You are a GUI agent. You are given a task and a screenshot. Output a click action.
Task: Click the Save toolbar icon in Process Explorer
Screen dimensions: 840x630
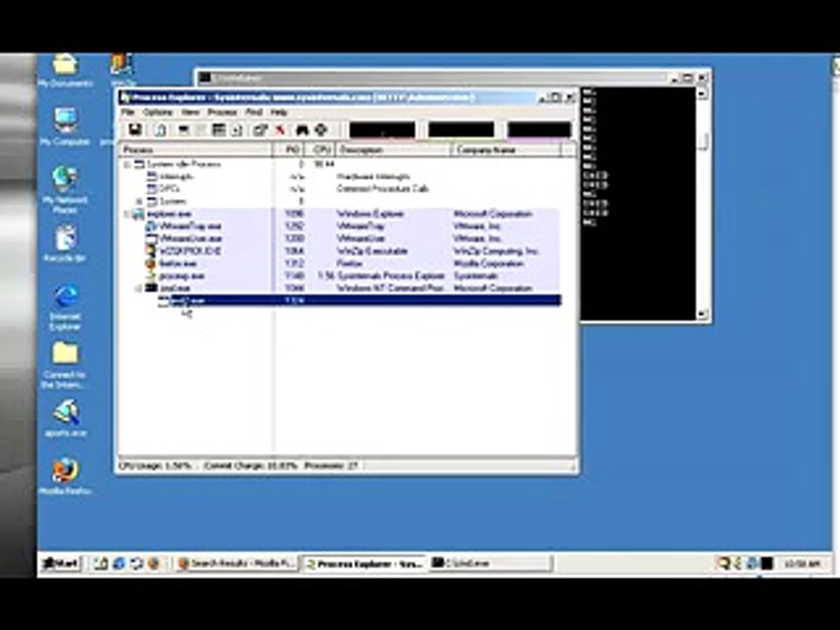click(135, 129)
